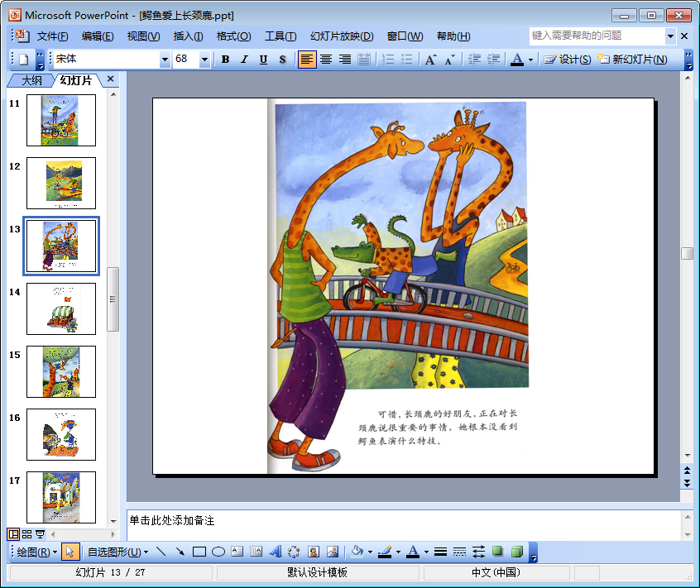Viewport: 700px width, 588px height.
Task: Click notes pane 单击此处添加备注
Action: point(172,521)
